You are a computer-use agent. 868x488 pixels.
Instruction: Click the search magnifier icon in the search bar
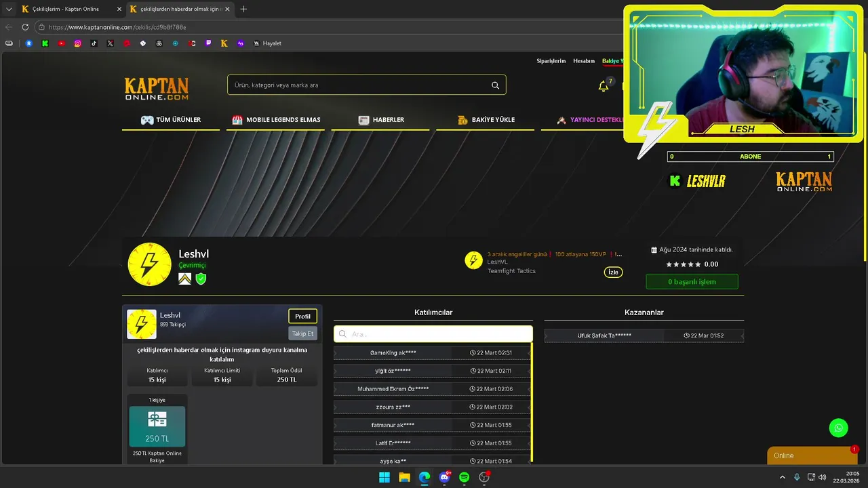pyautogui.click(x=495, y=85)
